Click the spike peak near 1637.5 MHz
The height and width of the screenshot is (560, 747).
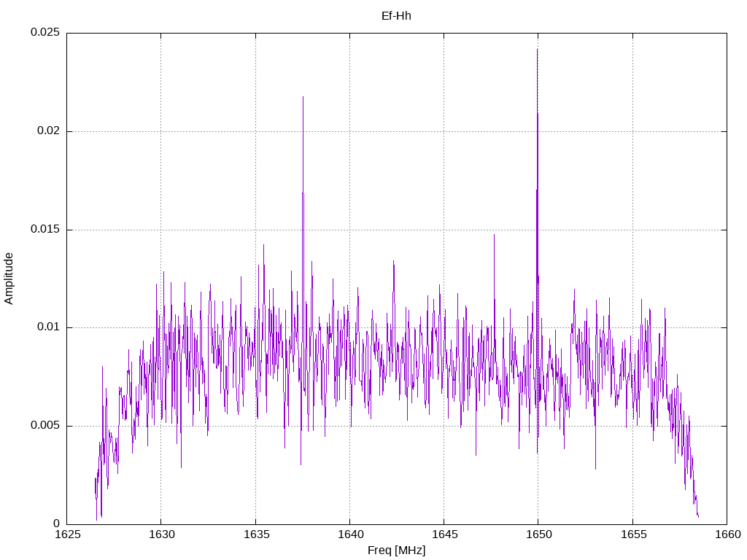coord(303,98)
